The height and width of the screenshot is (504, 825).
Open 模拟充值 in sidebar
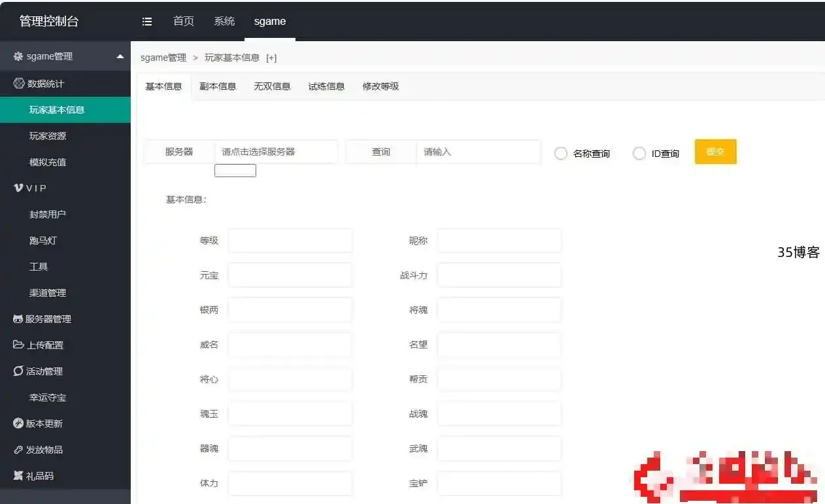[65, 162]
